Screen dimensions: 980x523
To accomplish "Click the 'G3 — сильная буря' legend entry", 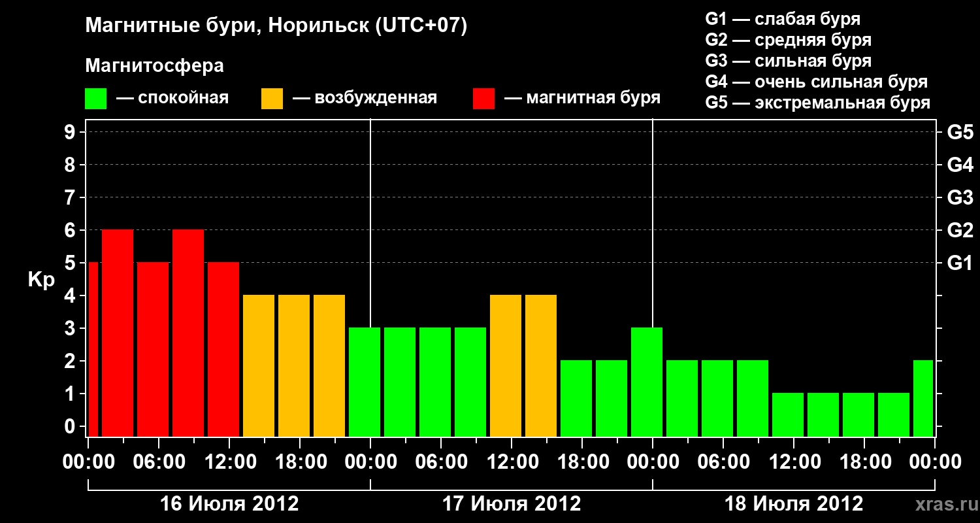I will click(x=789, y=61).
